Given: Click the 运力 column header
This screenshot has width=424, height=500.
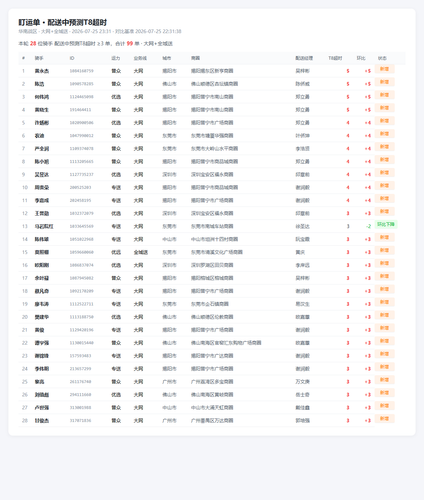Looking at the screenshot, I should pyautogui.click(x=115, y=58).
